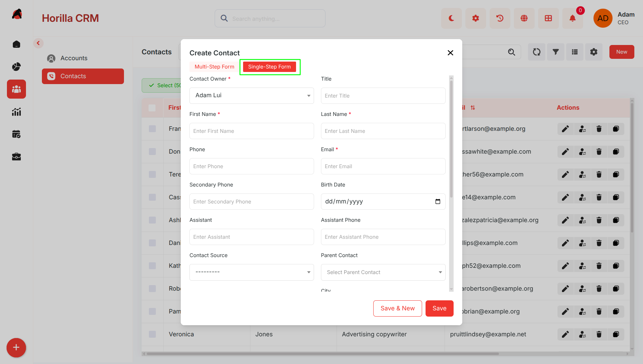The width and height of the screenshot is (643, 364).
Task: Open the Select Parent Contact dropdown
Action: (x=383, y=272)
